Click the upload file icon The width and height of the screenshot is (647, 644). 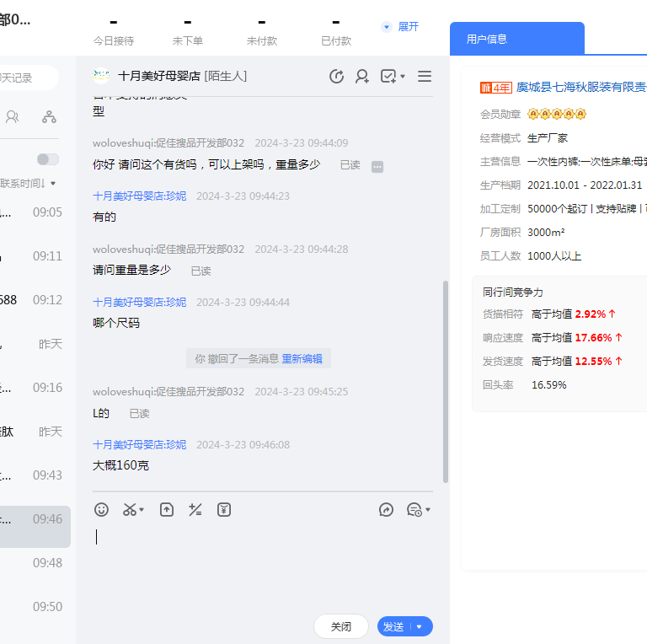click(167, 509)
